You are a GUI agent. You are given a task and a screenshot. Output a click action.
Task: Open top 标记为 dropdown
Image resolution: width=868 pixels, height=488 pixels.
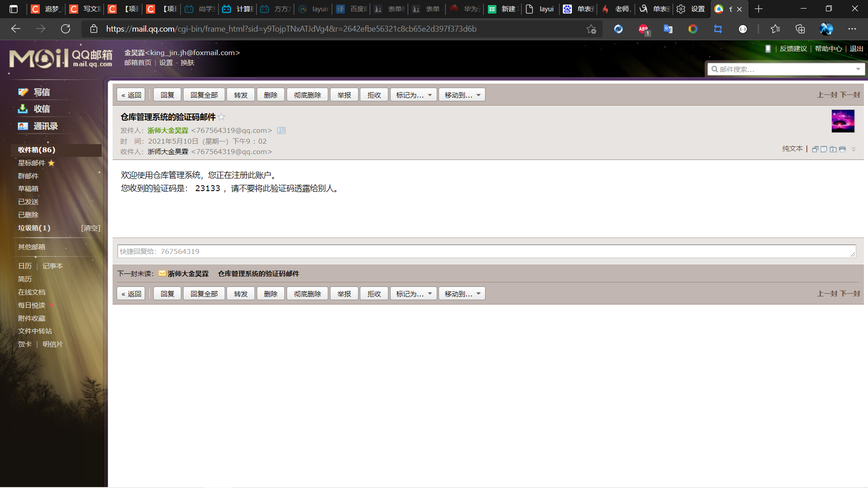(x=413, y=95)
